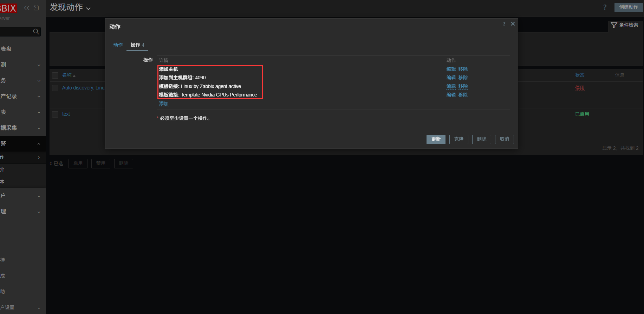This screenshot has height=314, width=644.
Task: Check the Auto discovery row checkbox
Action: pos(55,88)
